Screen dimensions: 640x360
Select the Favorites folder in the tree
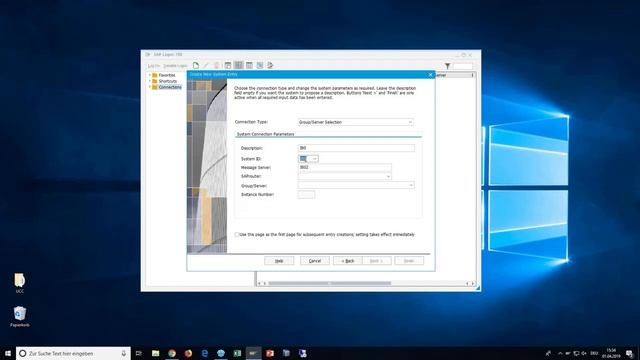point(167,75)
